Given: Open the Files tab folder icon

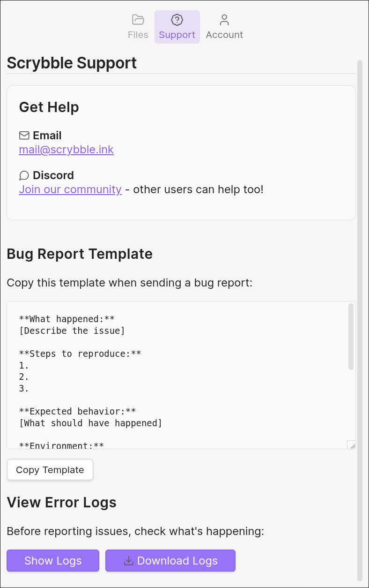Looking at the screenshot, I should point(138,20).
